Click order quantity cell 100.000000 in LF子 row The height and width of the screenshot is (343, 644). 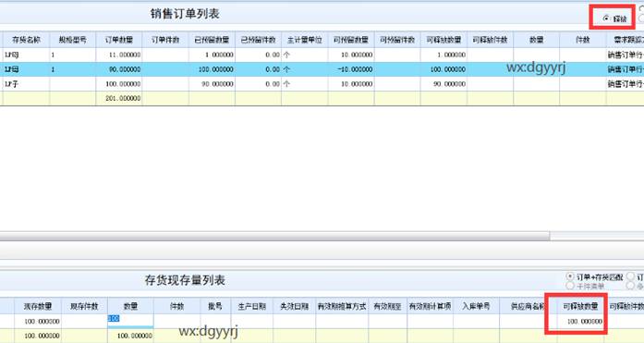(x=118, y=84)
